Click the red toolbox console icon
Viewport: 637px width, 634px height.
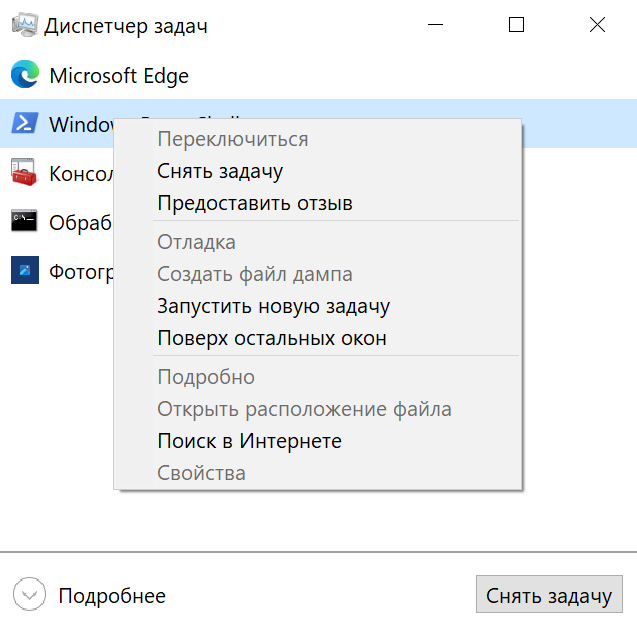coord(24,173)
